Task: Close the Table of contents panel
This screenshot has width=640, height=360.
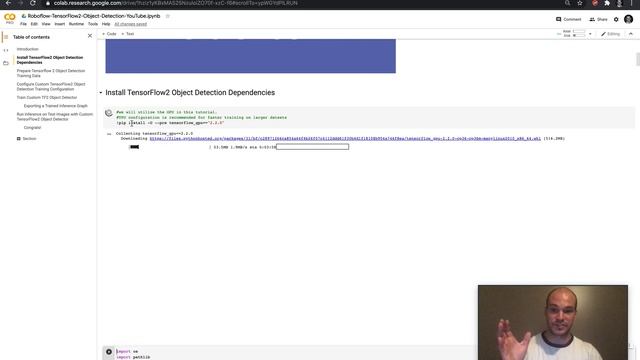Action: tap(90, 36)
